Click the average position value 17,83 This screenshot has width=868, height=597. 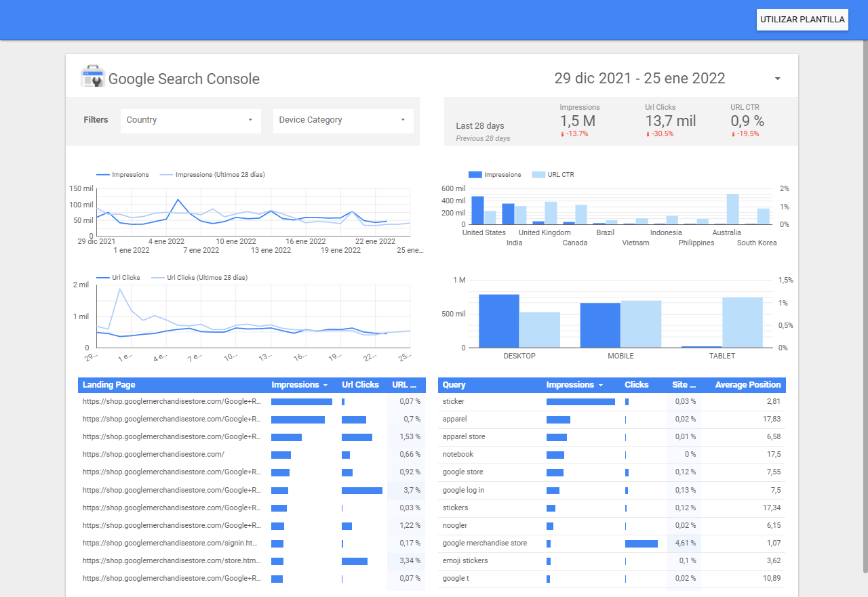[772, 419]
